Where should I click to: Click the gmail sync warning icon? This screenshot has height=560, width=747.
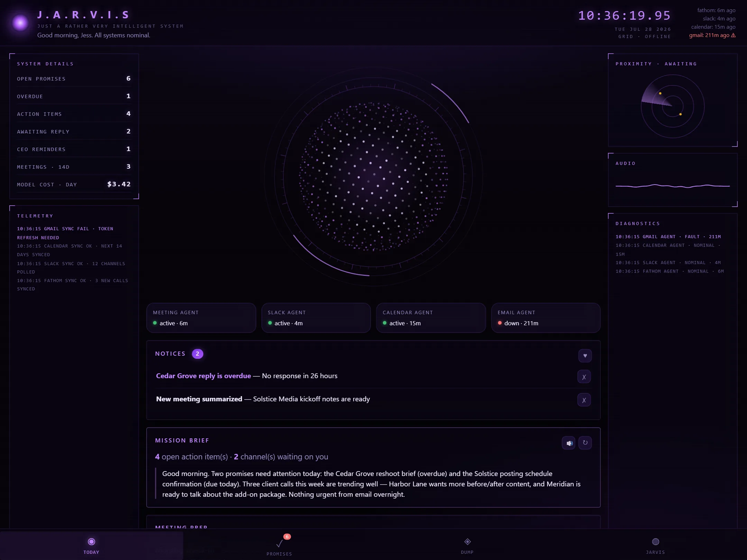(x=733, y=35)
